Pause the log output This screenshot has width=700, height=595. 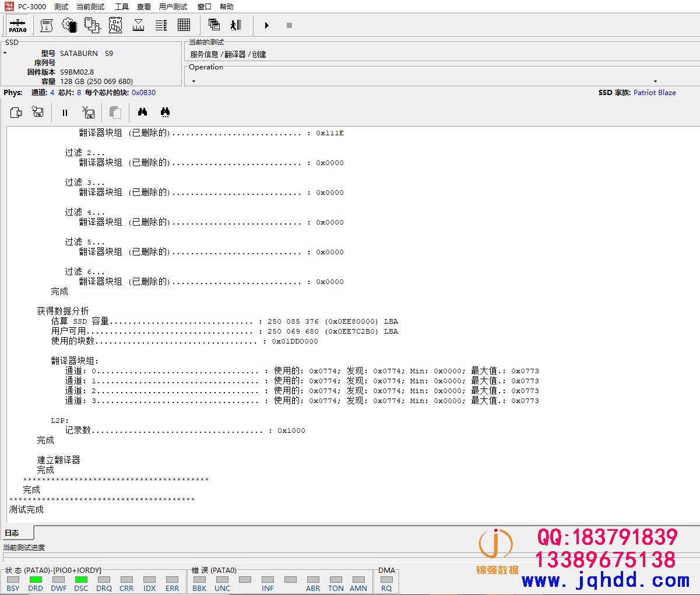click(x=65, y=113)
